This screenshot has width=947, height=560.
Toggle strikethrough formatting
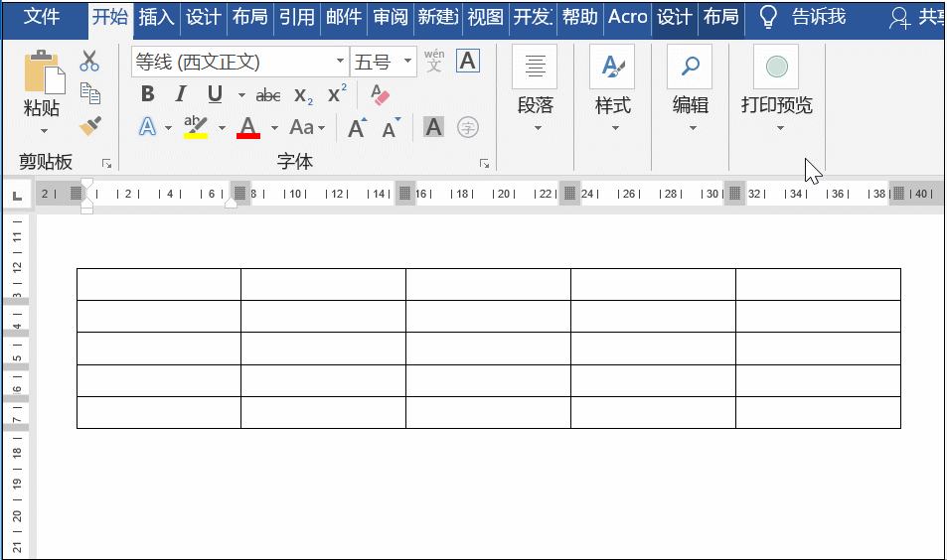pos(268,95)
